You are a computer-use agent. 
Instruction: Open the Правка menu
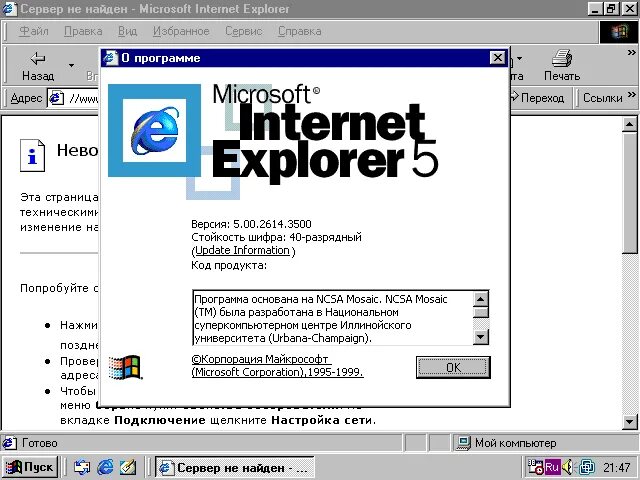tap(83, 31)
